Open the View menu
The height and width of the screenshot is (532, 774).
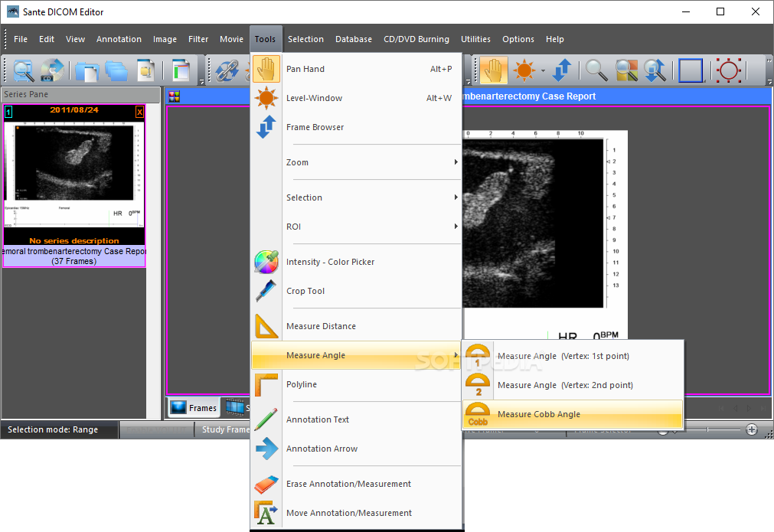tap(76, 39)
